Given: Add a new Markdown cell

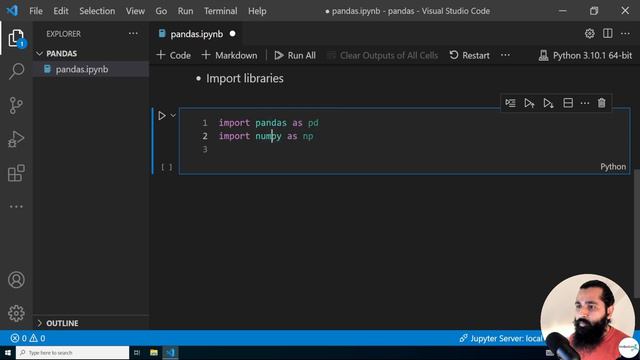Looking at the screenshot, I should click(x=229, y=55).
